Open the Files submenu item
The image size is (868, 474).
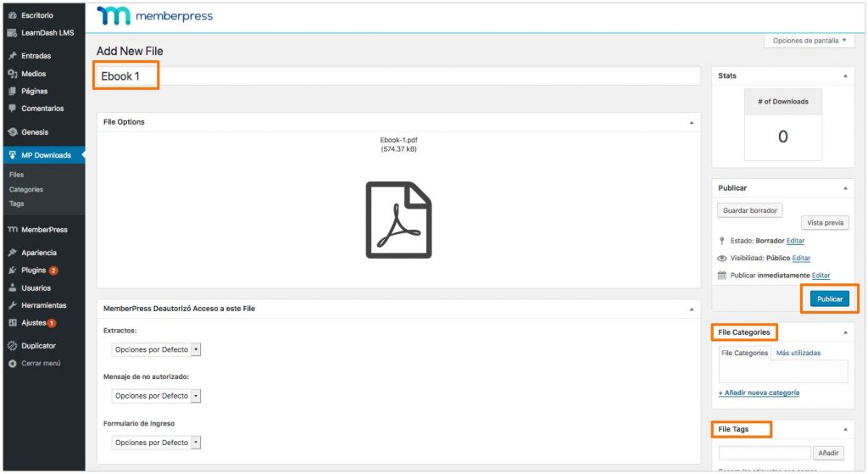tap(16, 175)
